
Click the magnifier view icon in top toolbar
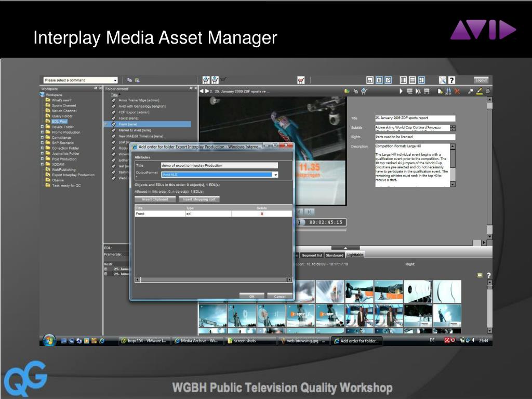388,80
